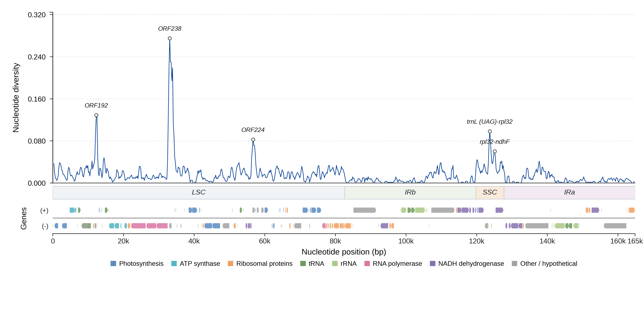Click the trnL (UAG)-rpl32 annotation text
The height and width of the screenshot is (313, 644).
489,122
